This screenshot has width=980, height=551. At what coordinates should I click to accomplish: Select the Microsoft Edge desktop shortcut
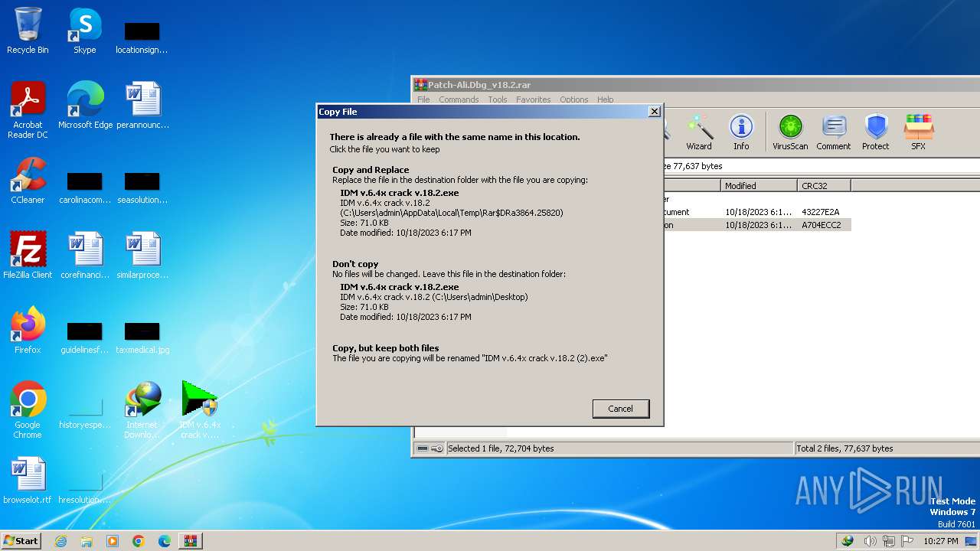[85, 106]
